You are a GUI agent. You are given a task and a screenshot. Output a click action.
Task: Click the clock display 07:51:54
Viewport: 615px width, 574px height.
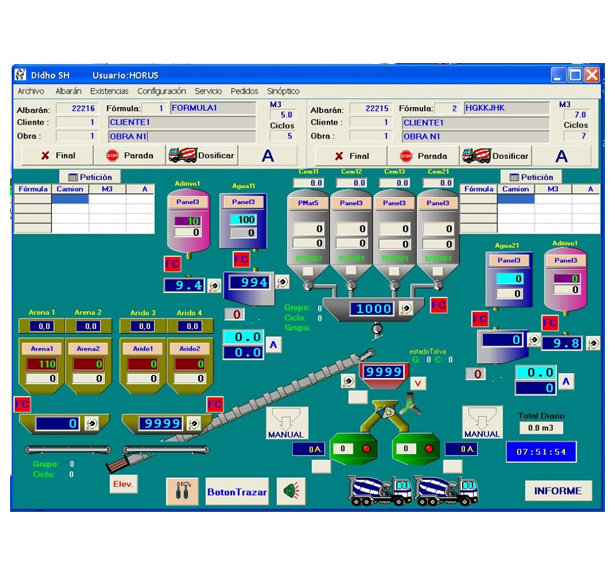[541, 452]
